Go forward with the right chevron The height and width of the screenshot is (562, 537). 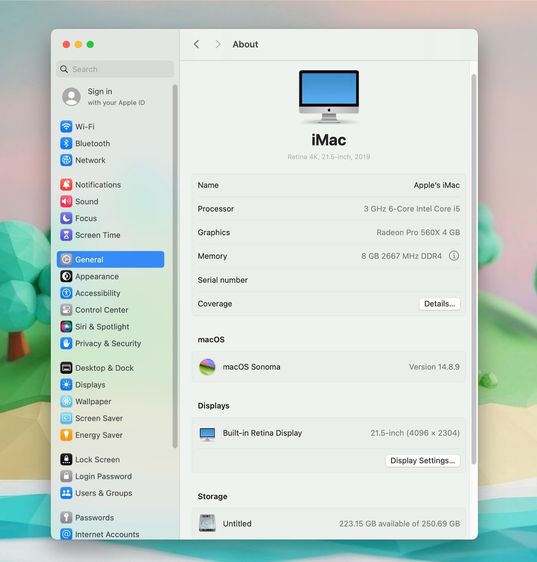[218, 44]
